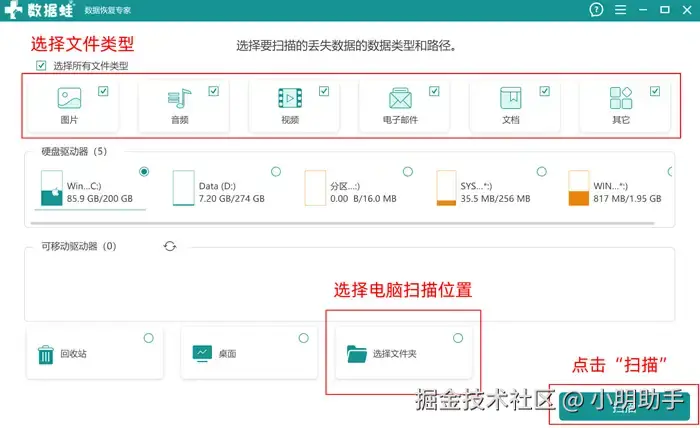Click the 桌面 desktop monitor icon
700x428 pixels.
coord(202,353)
